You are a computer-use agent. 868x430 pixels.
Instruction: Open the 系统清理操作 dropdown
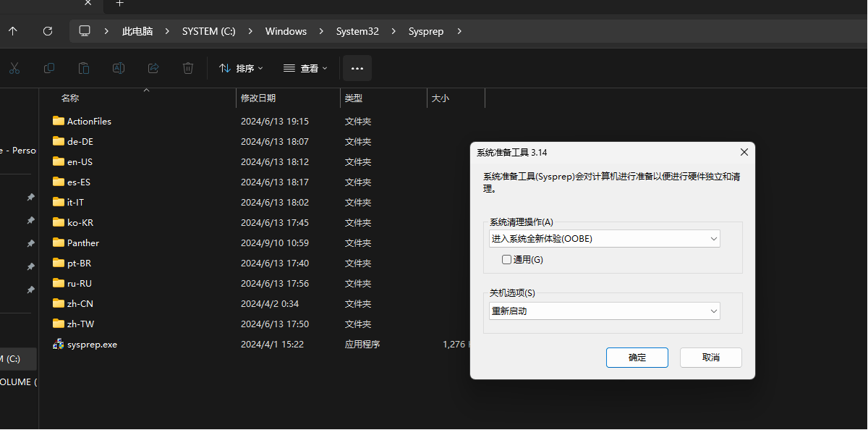click(605, 238)
